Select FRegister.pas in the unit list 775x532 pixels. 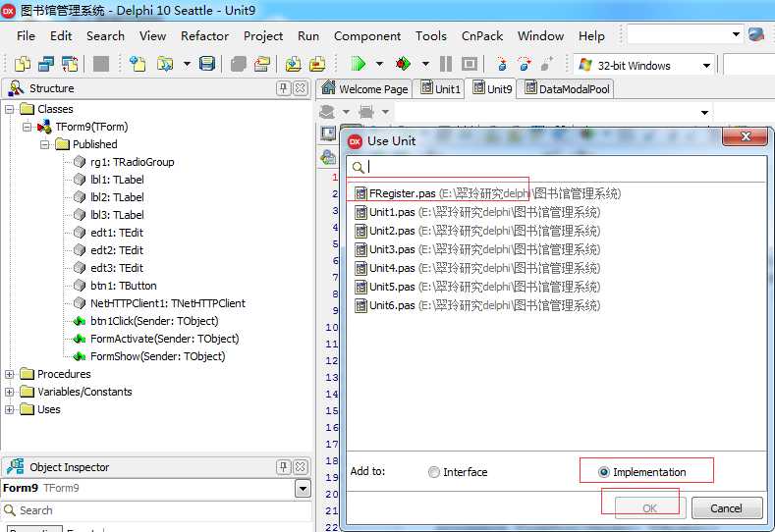(x=557, y=193)
